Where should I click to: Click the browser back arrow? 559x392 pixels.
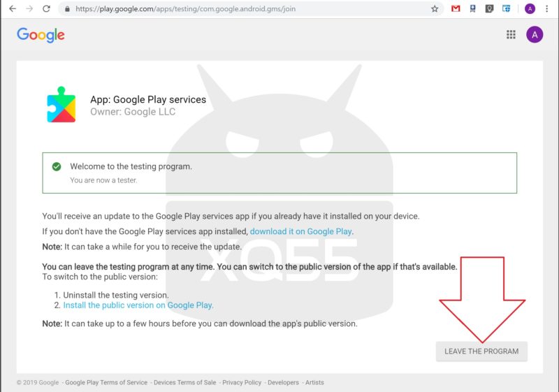pos(12,9)
